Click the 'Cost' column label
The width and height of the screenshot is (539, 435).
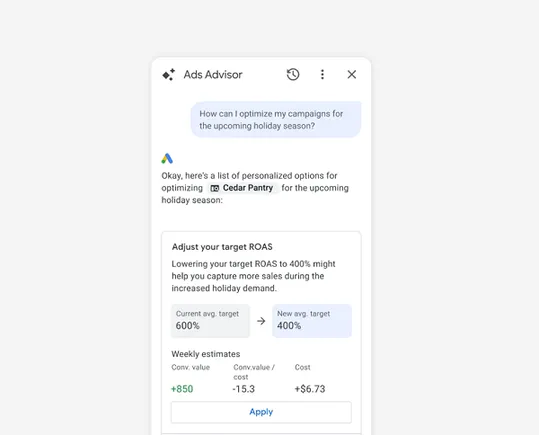302,367
